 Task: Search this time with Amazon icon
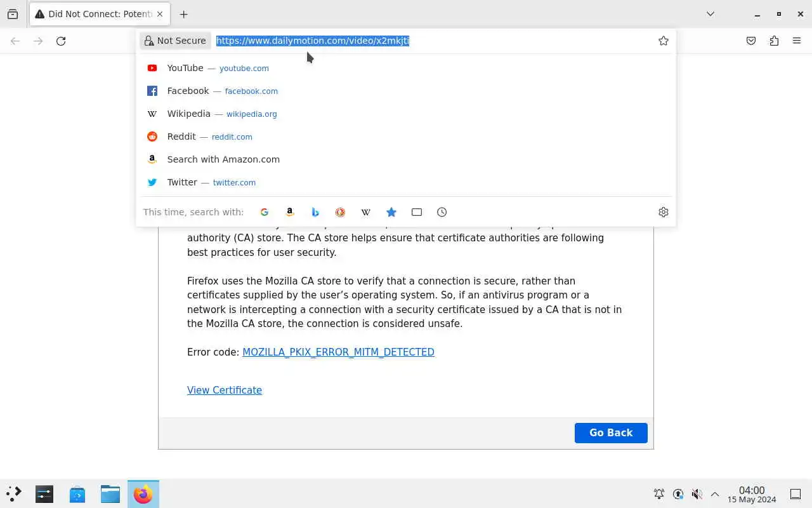coord(290,212)
